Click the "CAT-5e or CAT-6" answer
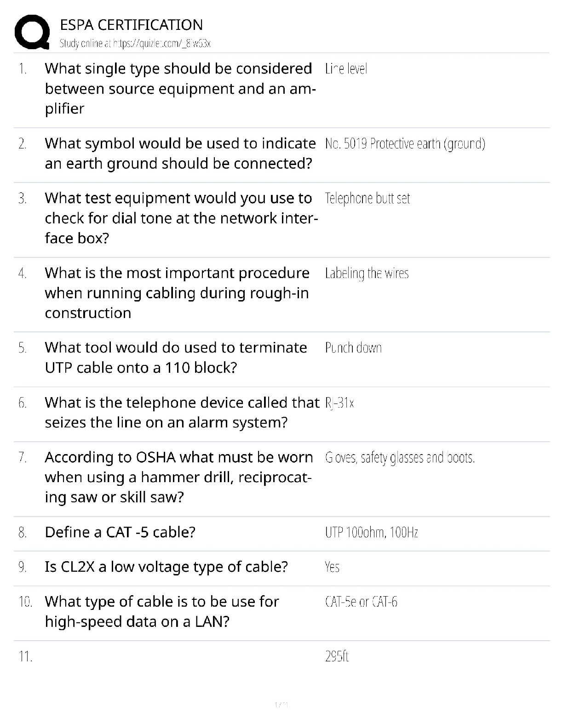The width and height of the screenshot is (563, 728). point(361,602)
